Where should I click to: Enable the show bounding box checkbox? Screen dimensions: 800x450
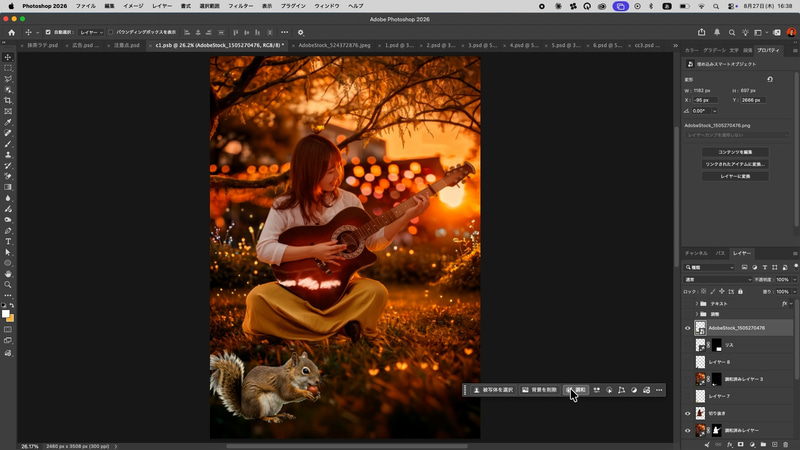tap(111, 32)
